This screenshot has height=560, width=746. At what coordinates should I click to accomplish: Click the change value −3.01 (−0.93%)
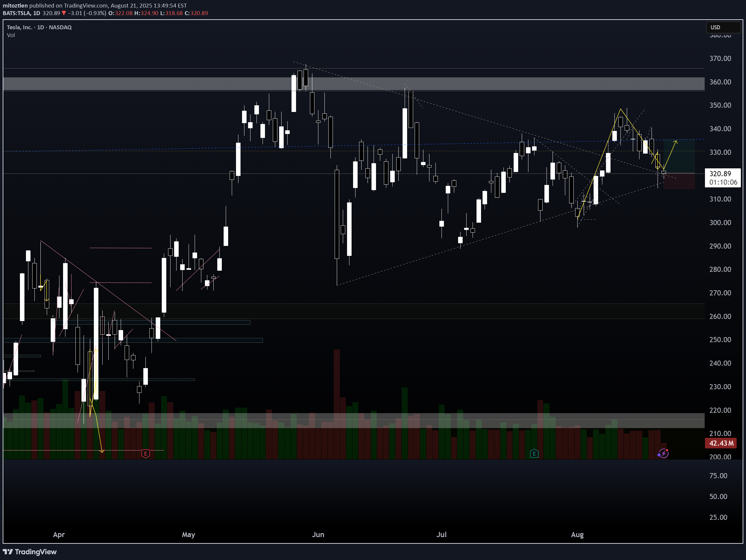point(87,13)
